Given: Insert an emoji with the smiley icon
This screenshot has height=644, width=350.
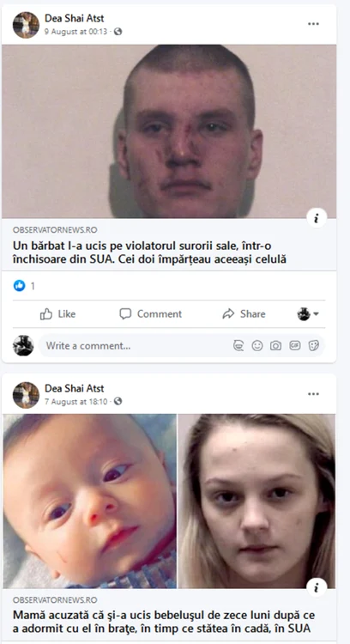Looking at the screenshot, I should click(x=257, y=346).
